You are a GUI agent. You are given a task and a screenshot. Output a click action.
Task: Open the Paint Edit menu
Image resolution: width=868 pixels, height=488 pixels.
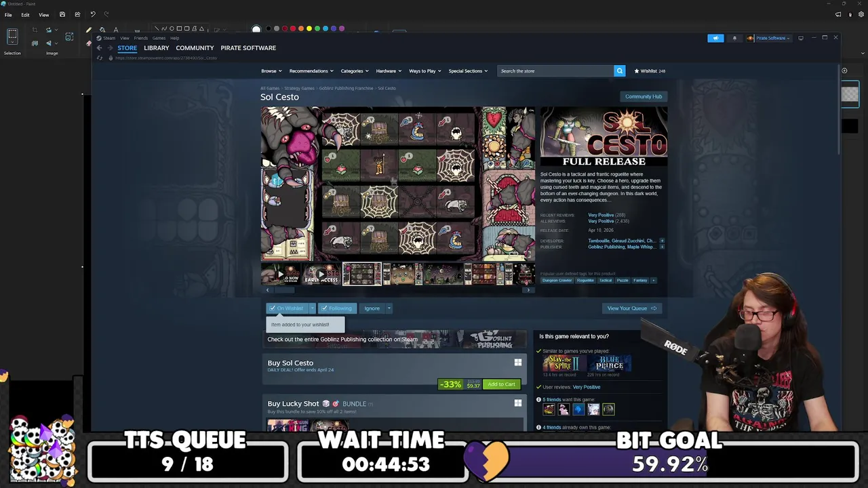point(25,14)
